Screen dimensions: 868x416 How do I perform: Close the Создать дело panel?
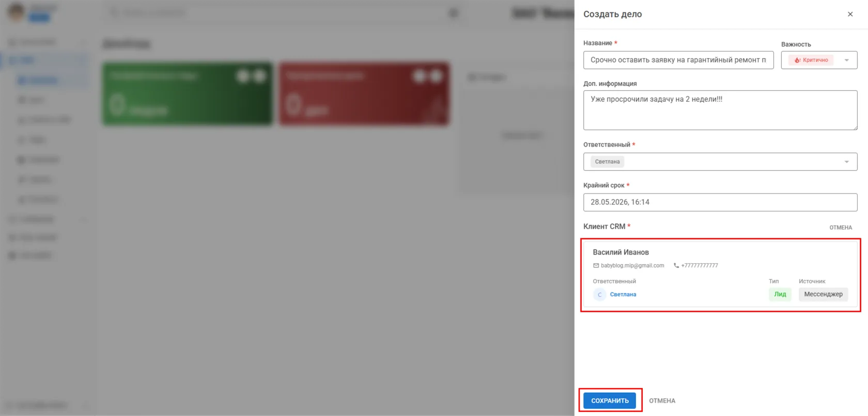(x=850, y=14)
